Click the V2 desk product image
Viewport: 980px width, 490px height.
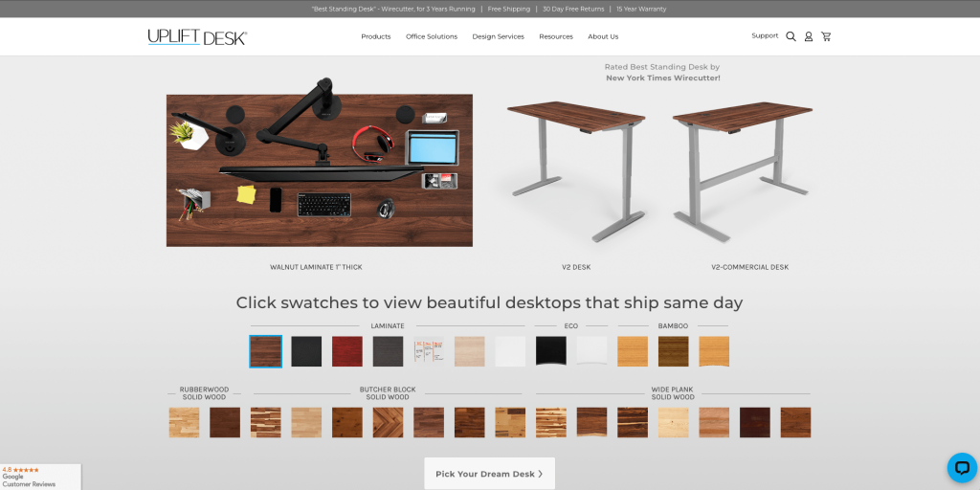point(575,172)
